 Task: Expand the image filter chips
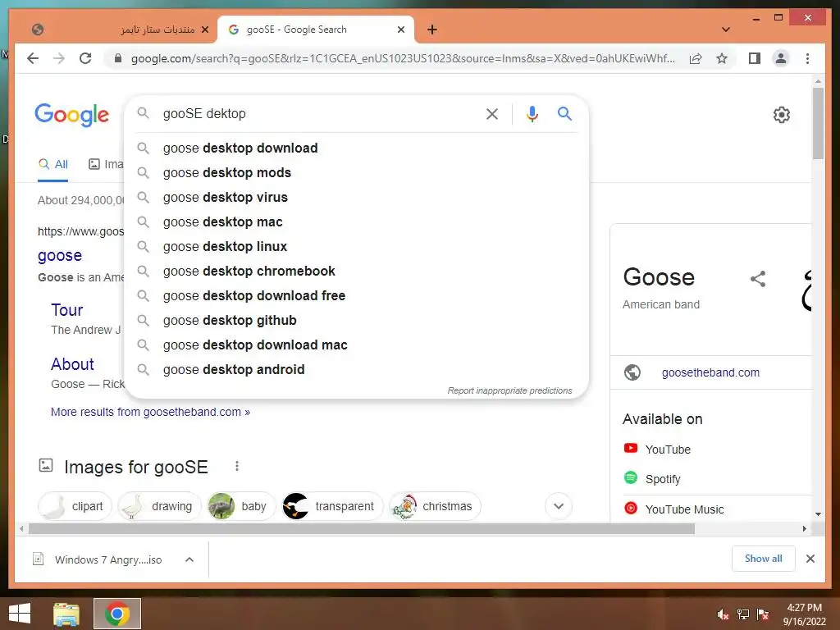tap(558, 506)
